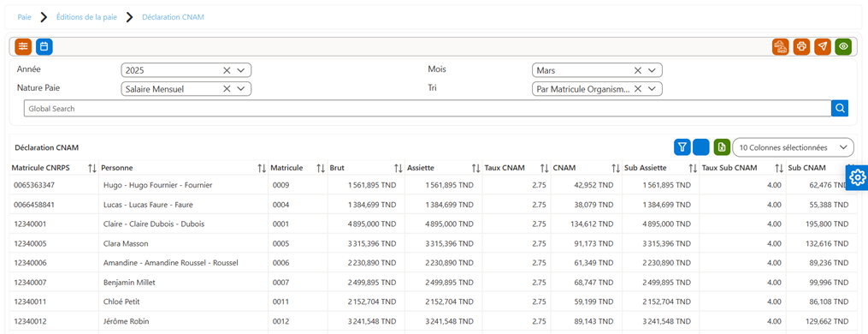The height and width of the screenshot is (334, 868).
Task: Click Sub CNAM value 129,662 TND
Action: click(x=827, y=321)
